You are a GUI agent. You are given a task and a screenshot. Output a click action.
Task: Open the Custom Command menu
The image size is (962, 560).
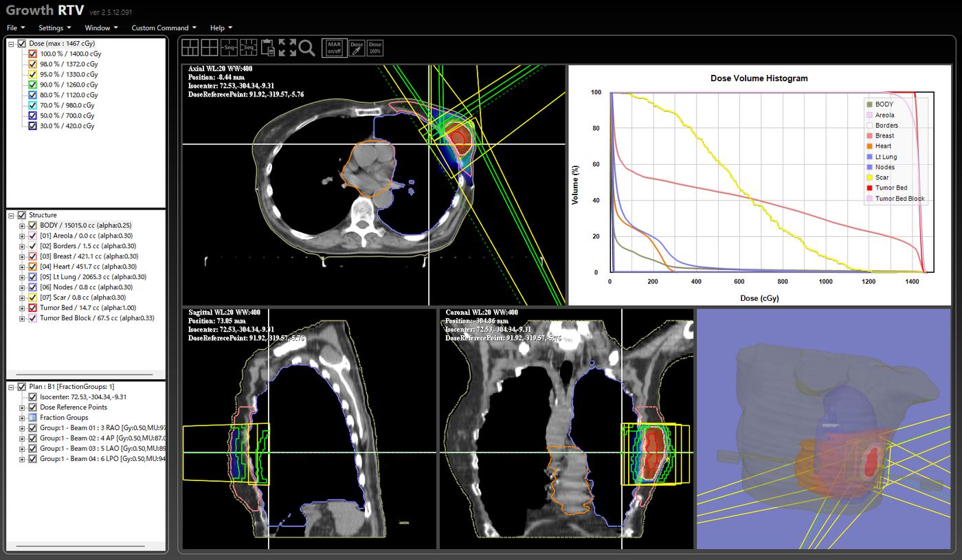164,27
